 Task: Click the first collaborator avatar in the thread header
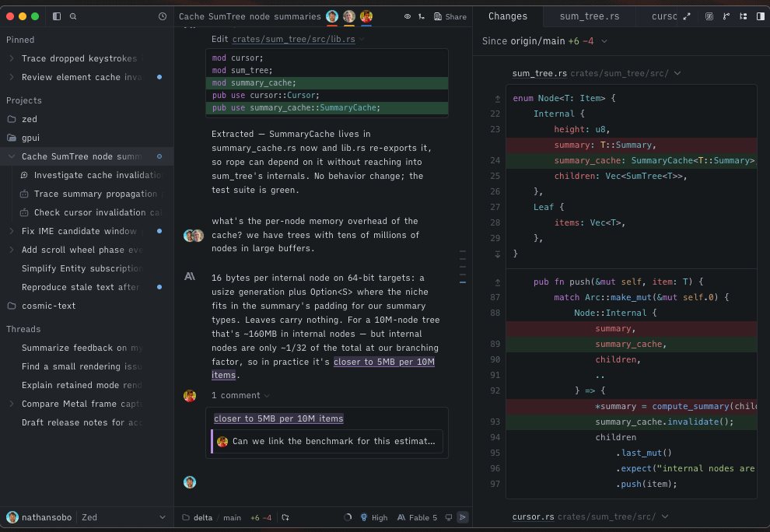[x=332, y=16]
